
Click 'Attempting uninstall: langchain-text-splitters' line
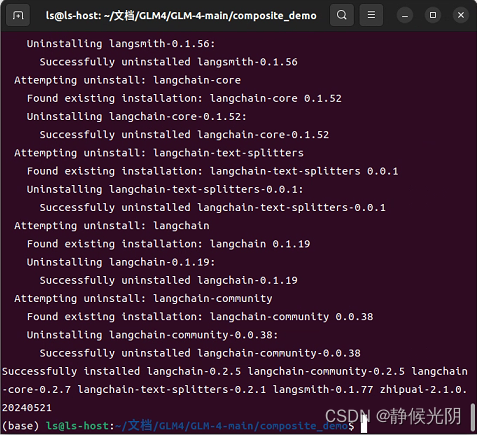159,153
